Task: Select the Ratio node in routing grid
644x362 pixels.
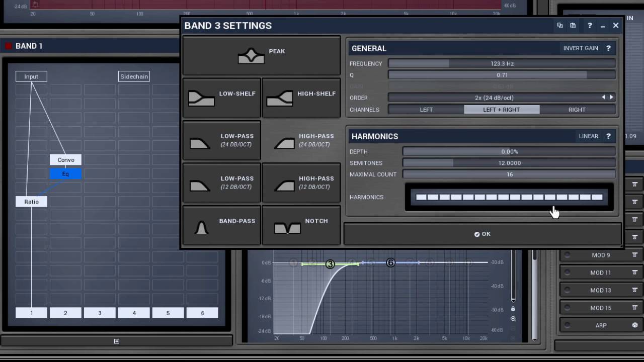Action: coord(31,202)
